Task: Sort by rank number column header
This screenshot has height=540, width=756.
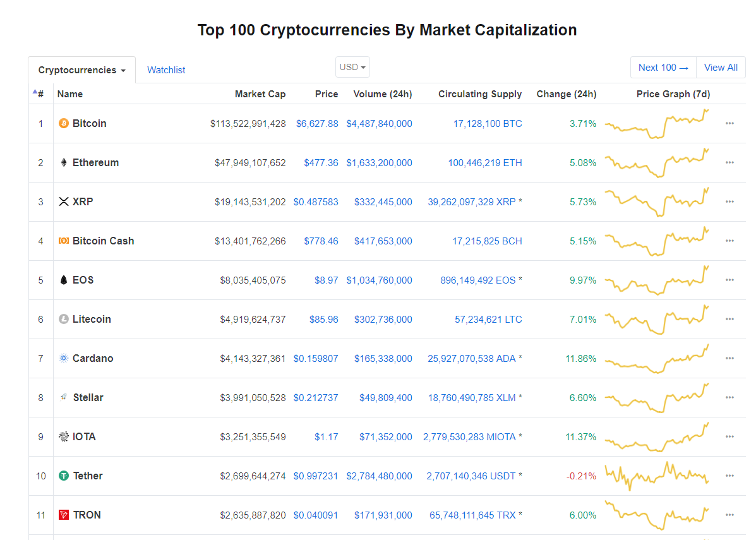Action: pyautogui.click(x=40, y=94)
